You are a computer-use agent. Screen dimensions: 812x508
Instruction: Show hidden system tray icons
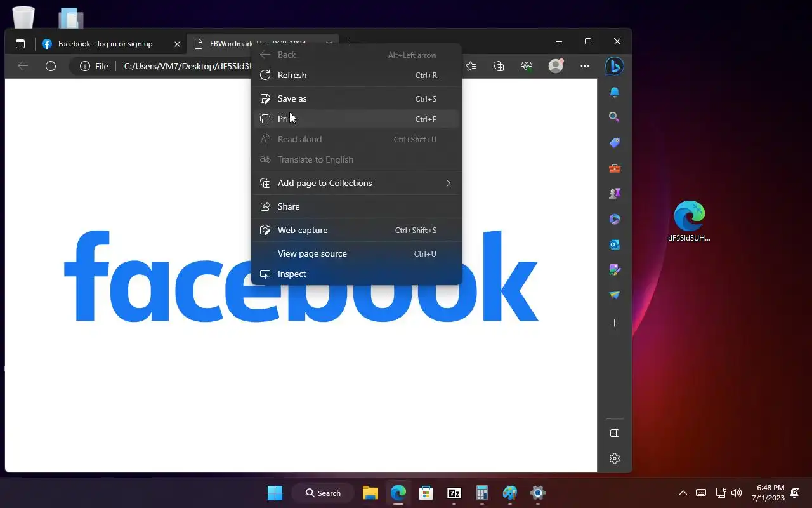point(683,493)
